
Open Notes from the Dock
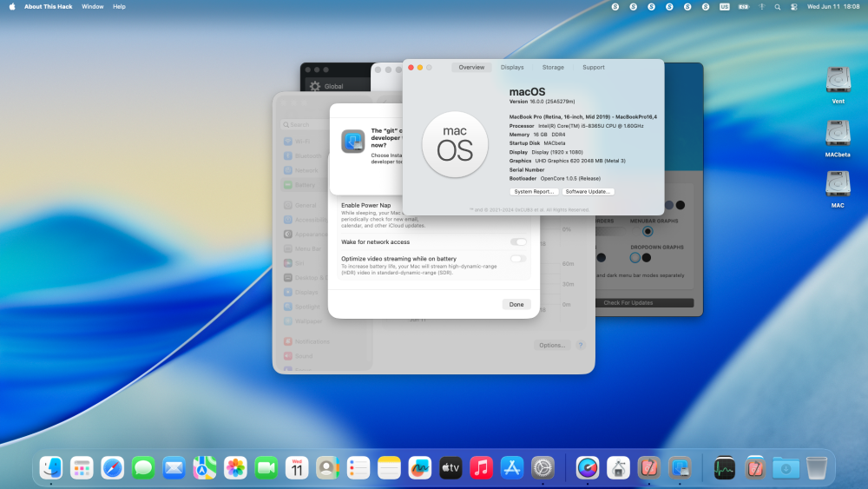tap(389, 468)
